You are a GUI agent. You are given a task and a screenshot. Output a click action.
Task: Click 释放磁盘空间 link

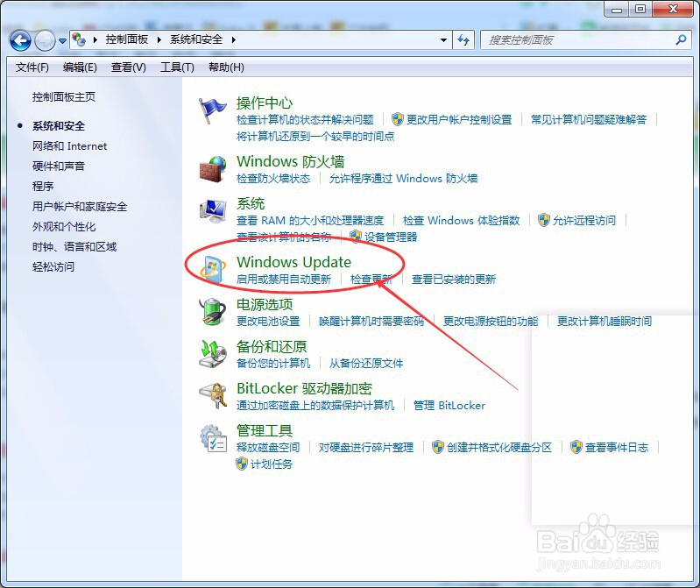[268, 447]
